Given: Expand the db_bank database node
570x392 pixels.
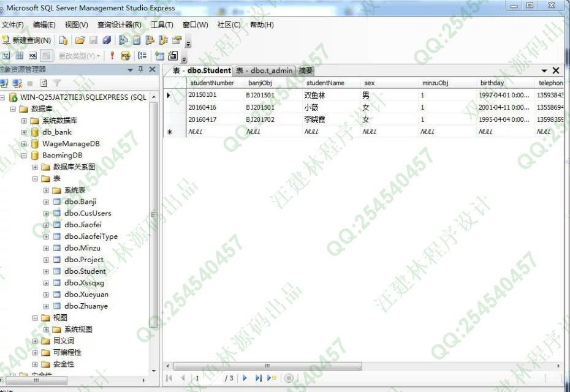Looking at the screenshot, I should tap(24, 132).
